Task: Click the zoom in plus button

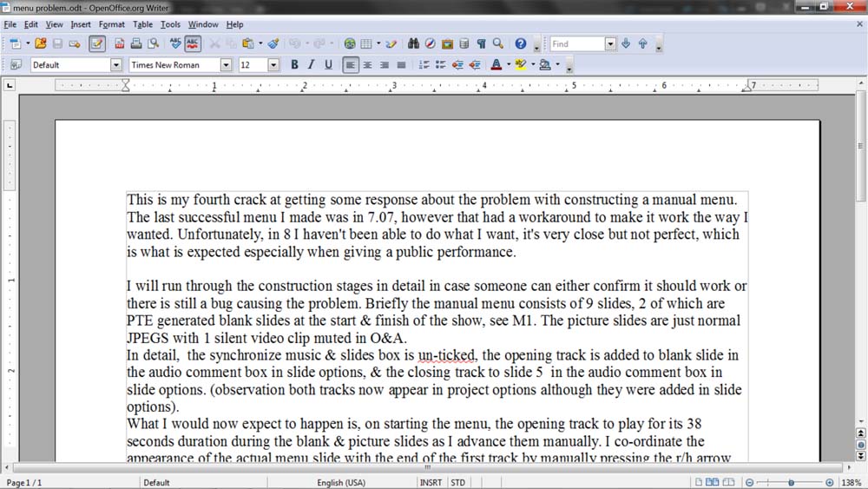Action: pos(829,482)
